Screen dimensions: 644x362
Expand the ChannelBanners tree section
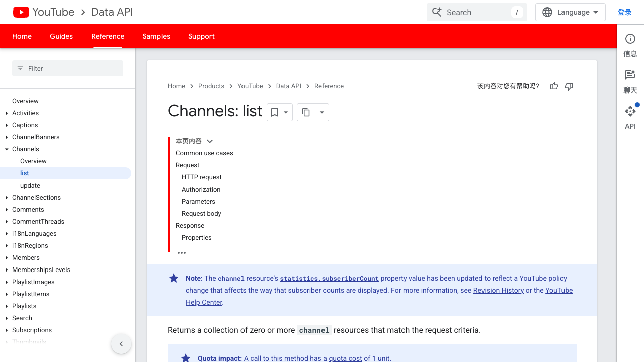[7, 137]
